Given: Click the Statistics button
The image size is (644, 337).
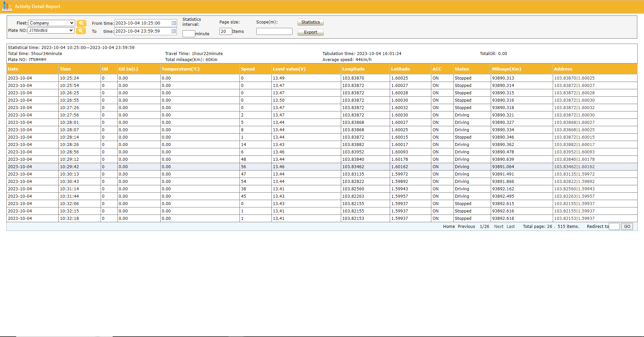Looking at the screenshot, I should 310,22.
